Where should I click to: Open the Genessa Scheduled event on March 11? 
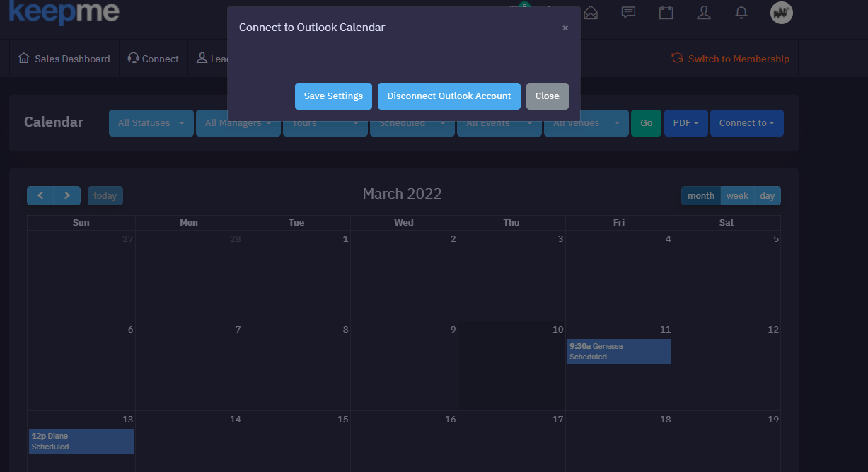[619, 351]
